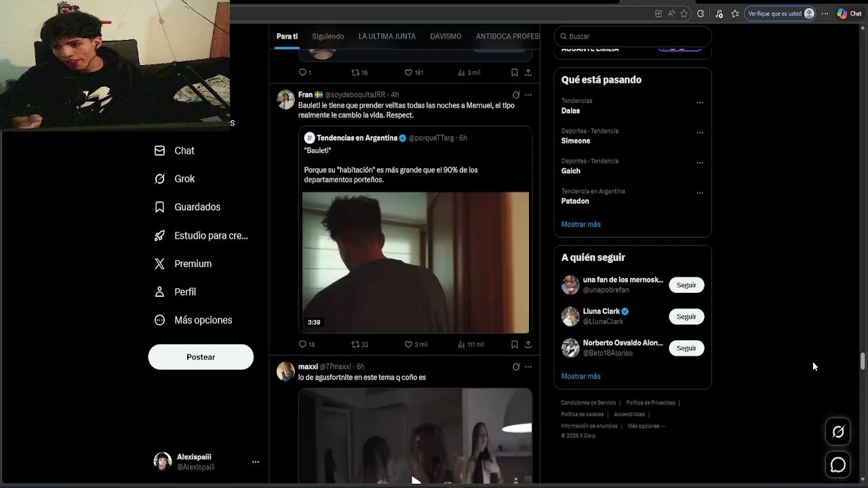Open ANTIBOCA PROFESI tab
This screenshot has width=868, height=488.
(x=508, y=37)
